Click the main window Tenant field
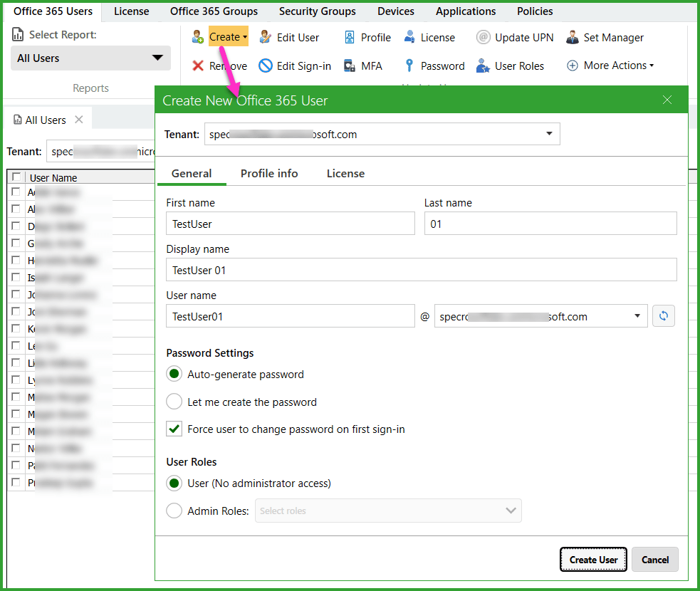The width and height of the screenshot is (700, 591). [x=101, y=152]
